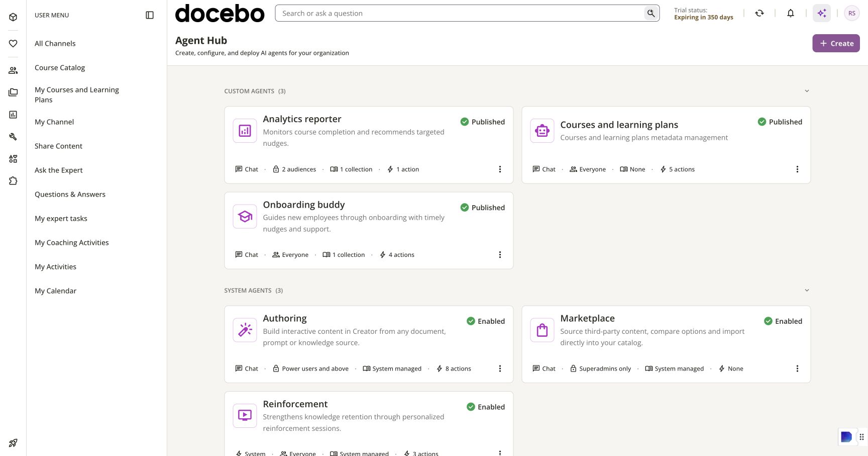
Task: Open the widgets shapes icon in the left rail
Action: (x=13, y=159)
